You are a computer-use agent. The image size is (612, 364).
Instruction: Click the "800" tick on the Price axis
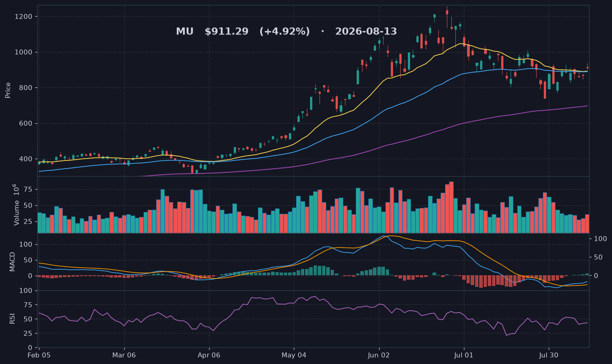(x=26, y=88)
